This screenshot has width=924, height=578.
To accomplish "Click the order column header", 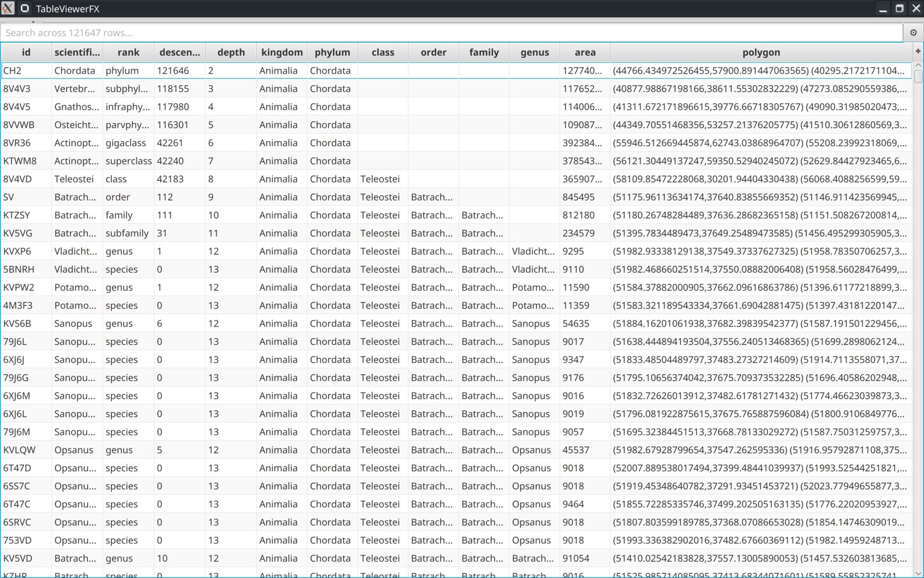I will pyautogui.click(x=433, y=52).
